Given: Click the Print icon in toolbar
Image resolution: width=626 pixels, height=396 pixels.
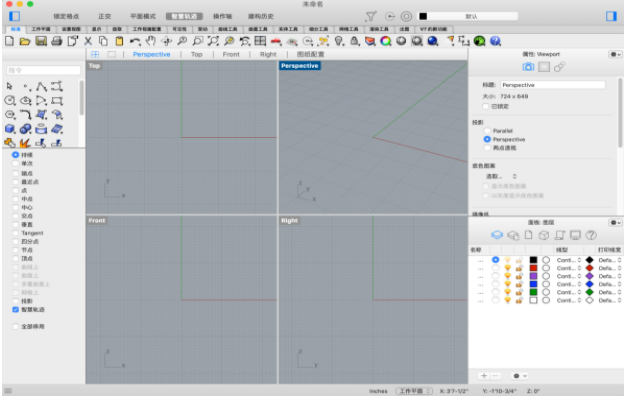Looking at the screenshot, I should (56, 41).
